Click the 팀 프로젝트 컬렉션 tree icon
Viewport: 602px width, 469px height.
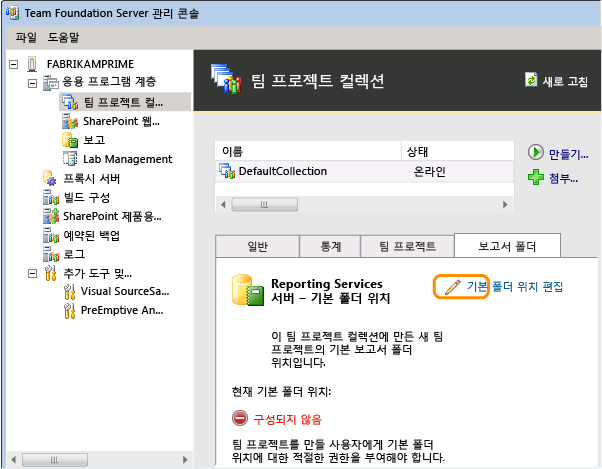(70, 102)
